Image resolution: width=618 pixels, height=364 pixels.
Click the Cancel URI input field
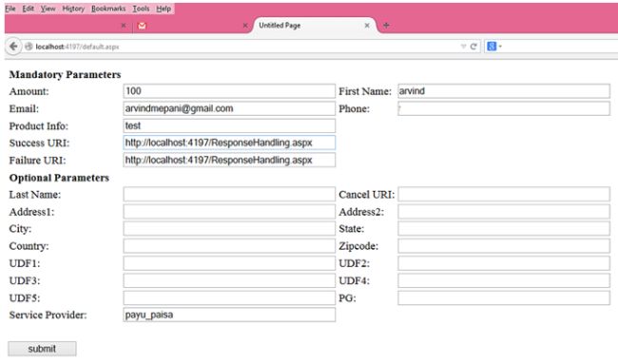[x=504, y=194]
